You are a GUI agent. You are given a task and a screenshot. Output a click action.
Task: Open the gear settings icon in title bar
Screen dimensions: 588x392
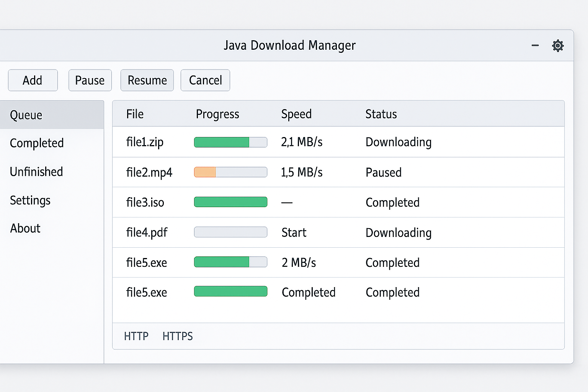(x=558, y=46)
